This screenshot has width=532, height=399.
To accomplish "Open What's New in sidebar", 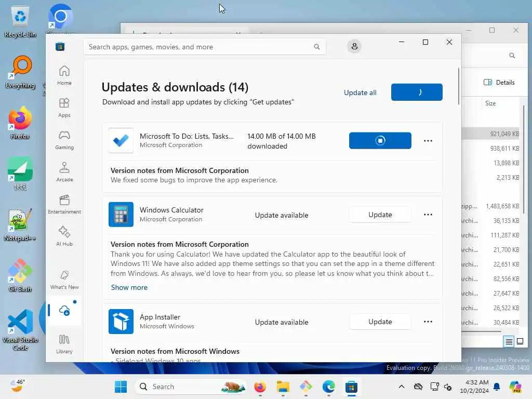I will (x=64, y=280).
